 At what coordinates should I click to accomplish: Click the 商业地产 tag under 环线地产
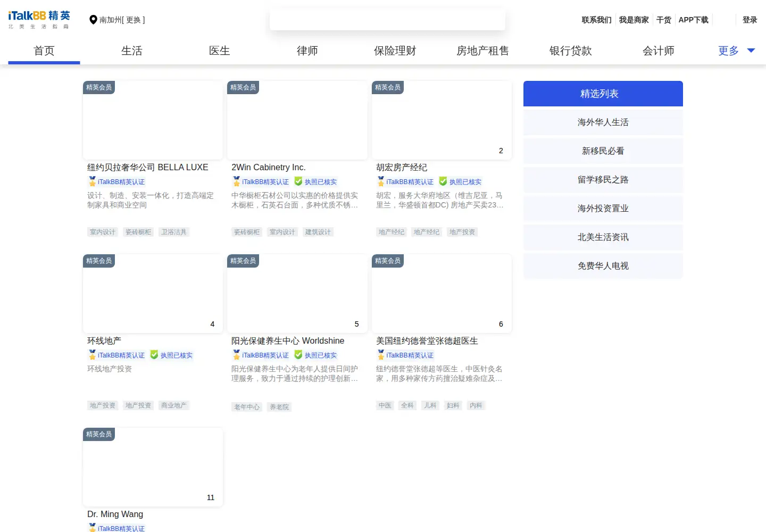tap(174, 405)
